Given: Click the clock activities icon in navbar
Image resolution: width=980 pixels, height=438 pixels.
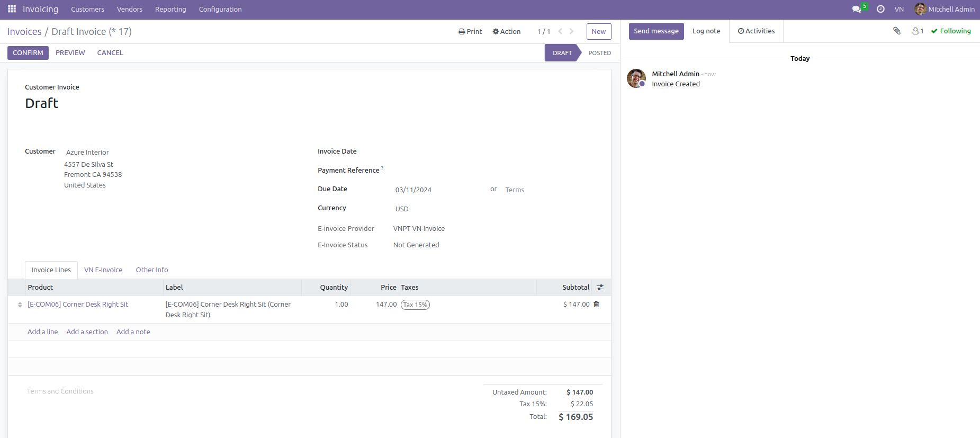Looking at the screenshot, I should pyautogui.click(x=880, y=9).
